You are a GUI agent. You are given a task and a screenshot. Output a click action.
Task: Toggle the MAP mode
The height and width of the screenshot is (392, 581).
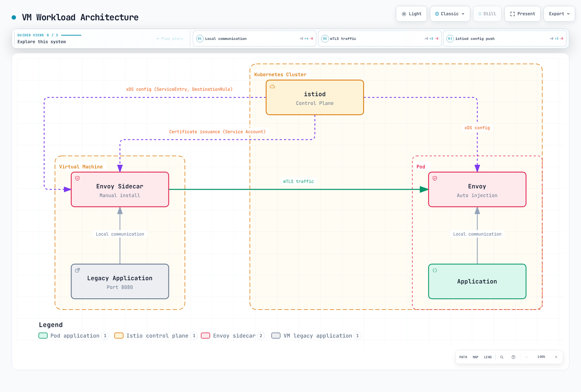click(476, 357)
